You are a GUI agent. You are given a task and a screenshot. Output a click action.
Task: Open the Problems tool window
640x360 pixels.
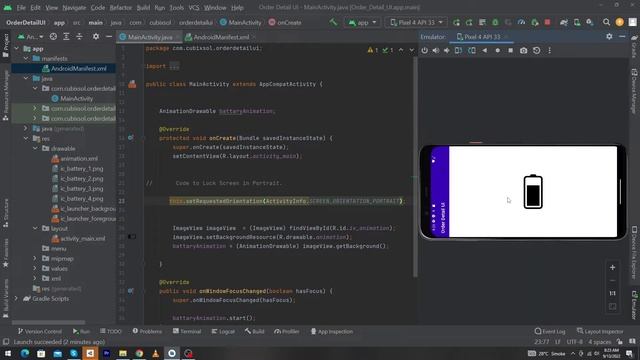point(147,331)
